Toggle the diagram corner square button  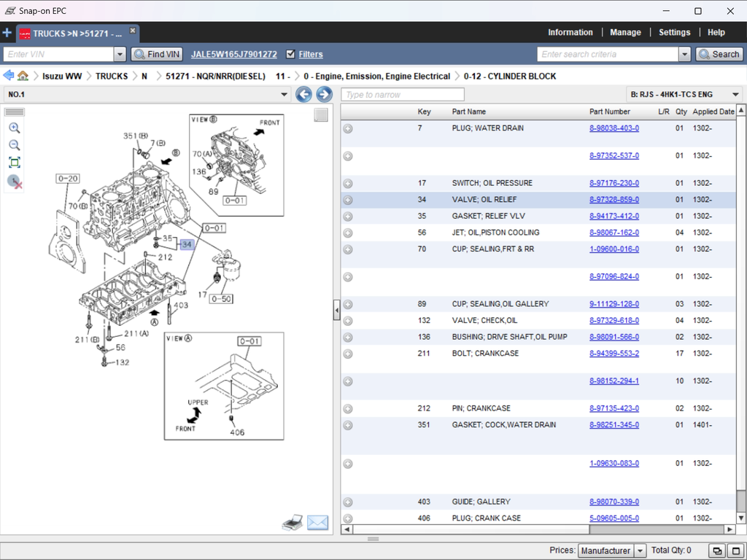(320, 115)
